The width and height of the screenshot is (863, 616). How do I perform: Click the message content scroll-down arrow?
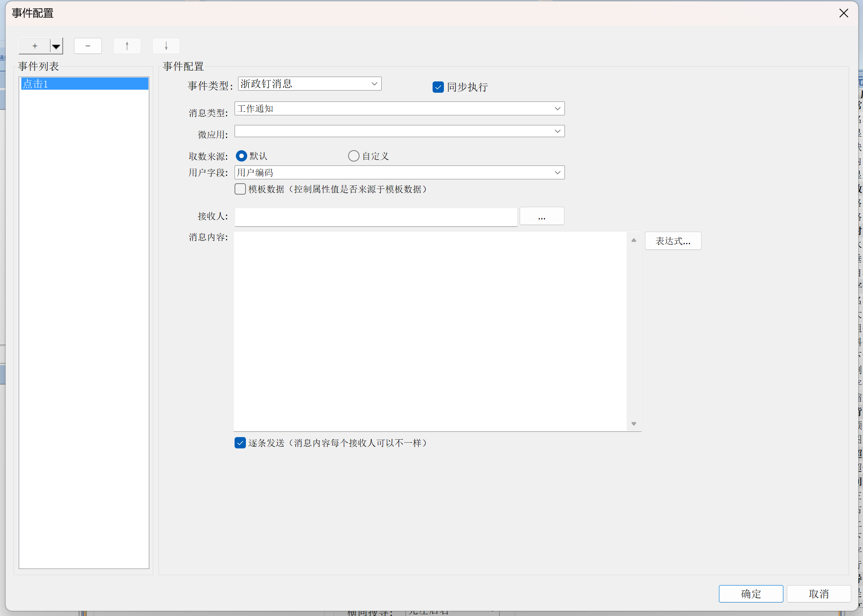(x=634, y=424)
